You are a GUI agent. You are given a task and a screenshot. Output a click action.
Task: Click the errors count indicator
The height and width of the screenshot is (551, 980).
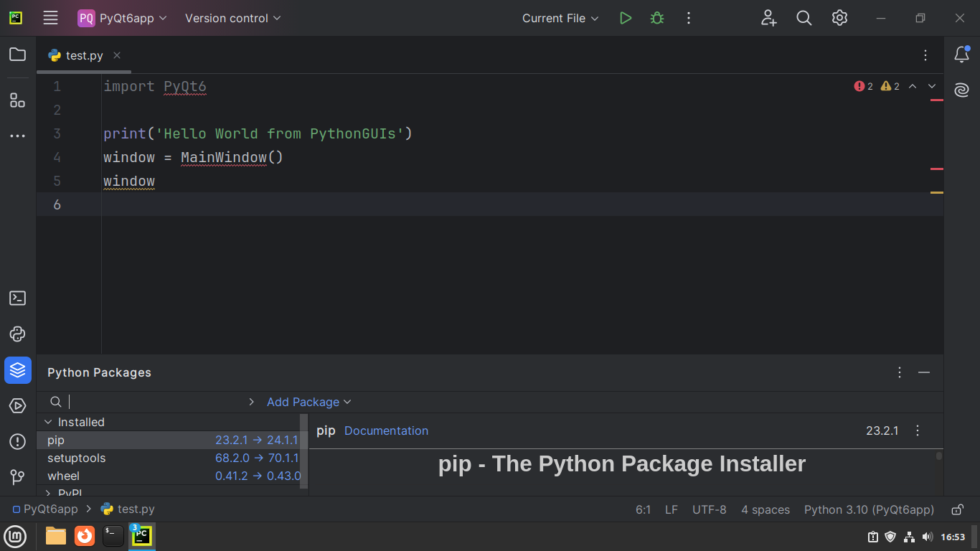pos(863,86)
